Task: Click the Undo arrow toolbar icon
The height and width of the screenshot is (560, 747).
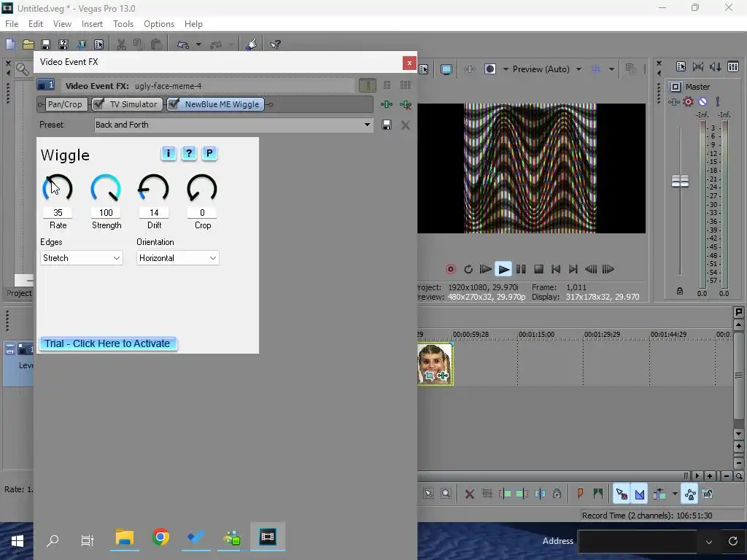Action: click(183, 44)
